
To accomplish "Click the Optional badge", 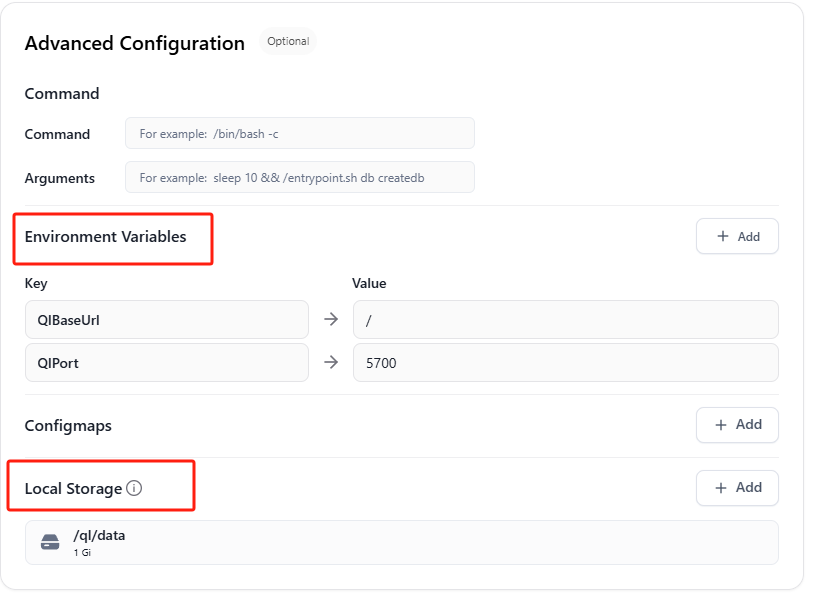I will click(x=288, y=42).
